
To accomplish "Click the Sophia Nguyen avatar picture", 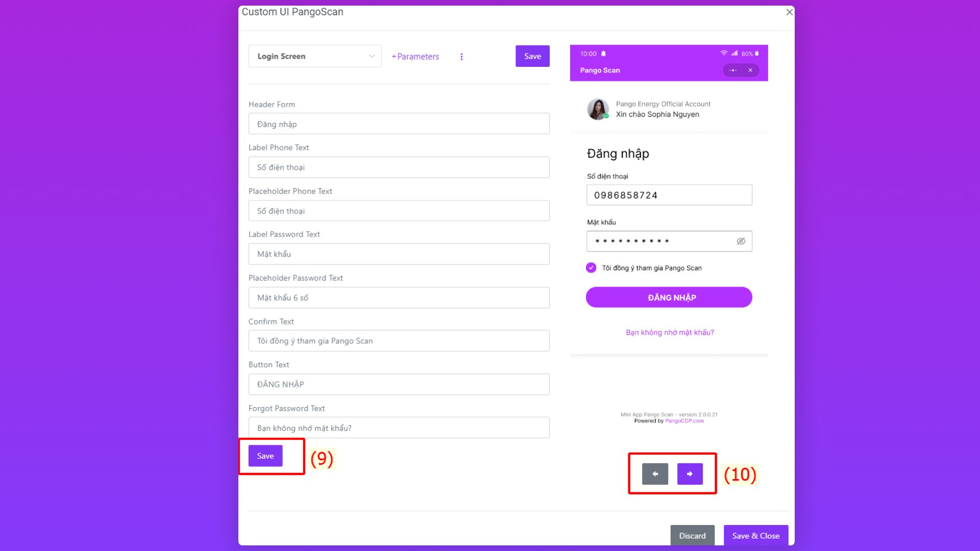I will (x=598, y=109).
